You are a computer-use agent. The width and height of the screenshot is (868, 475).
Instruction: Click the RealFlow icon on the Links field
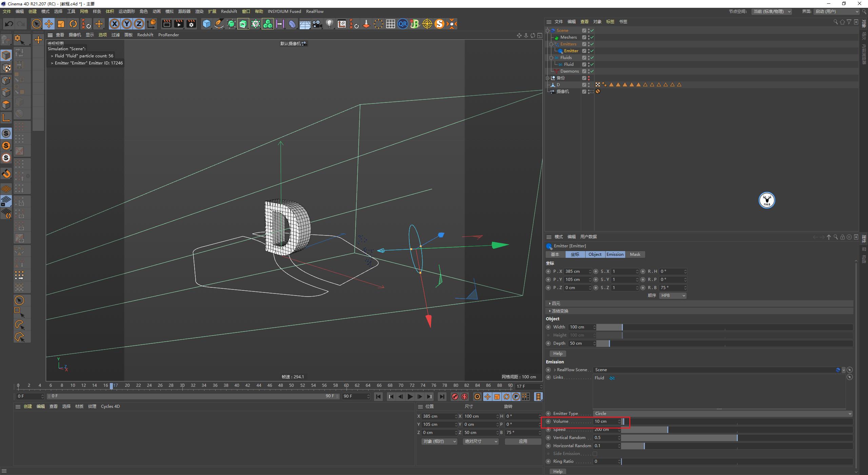pos(612,377)
